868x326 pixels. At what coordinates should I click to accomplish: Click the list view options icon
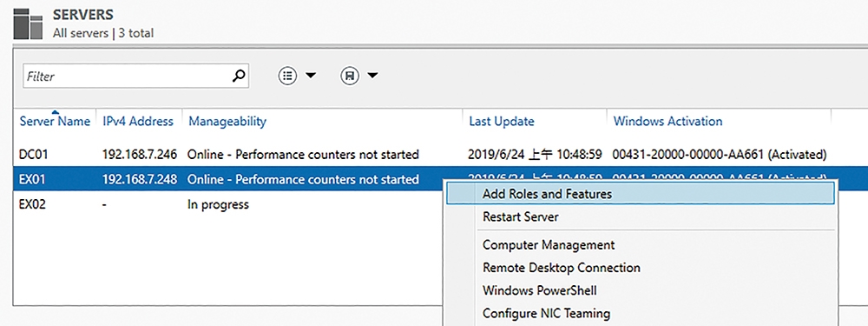286,76
